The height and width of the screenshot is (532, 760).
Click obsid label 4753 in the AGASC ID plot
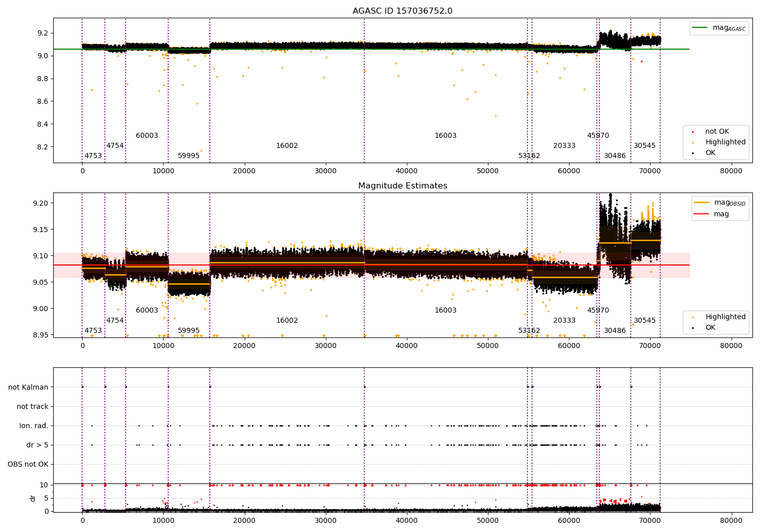[93, 156]
